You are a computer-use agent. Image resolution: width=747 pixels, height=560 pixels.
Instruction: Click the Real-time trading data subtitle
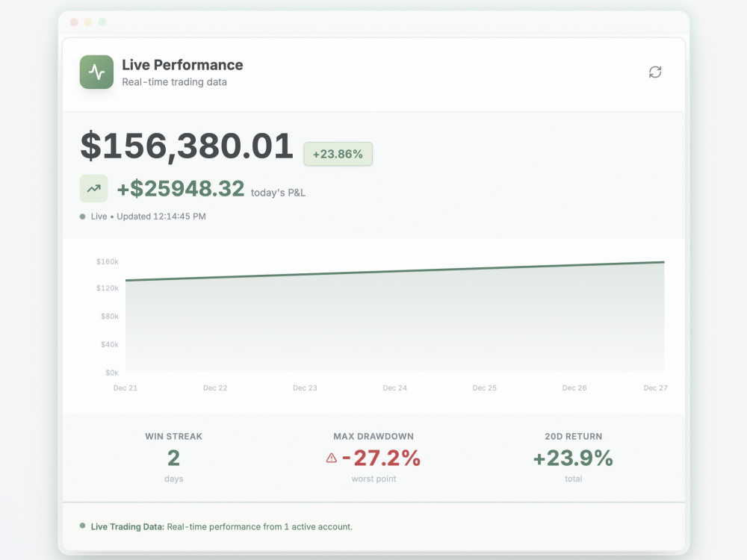tap(174, 82)
